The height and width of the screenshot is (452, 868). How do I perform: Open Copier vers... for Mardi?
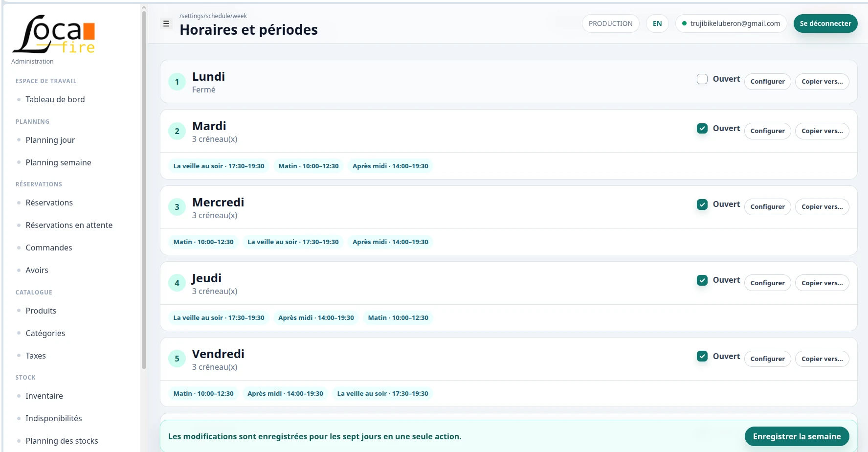pos(822,131)
